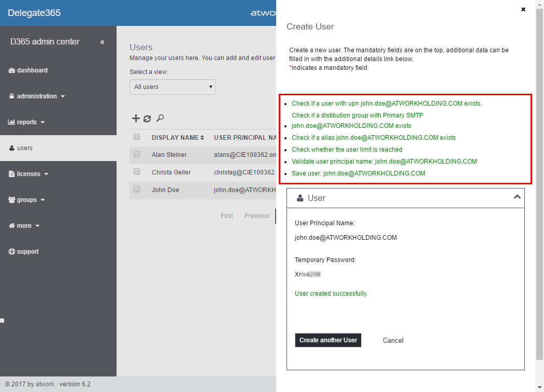The height and width of the screenshot is (392, 544).
Task: Click Create another User button
Action: point(328,340)
